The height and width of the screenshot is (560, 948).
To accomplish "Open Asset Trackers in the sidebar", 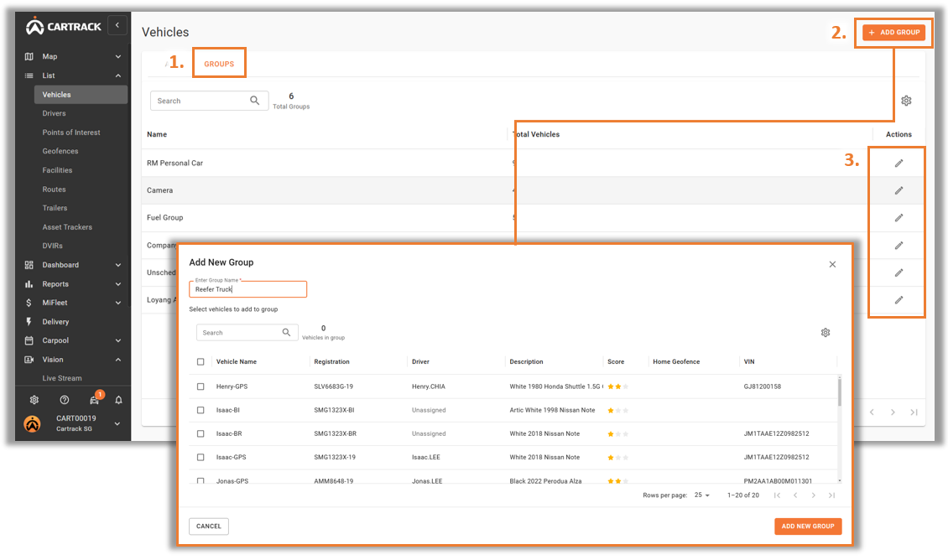I will [67, 227].
